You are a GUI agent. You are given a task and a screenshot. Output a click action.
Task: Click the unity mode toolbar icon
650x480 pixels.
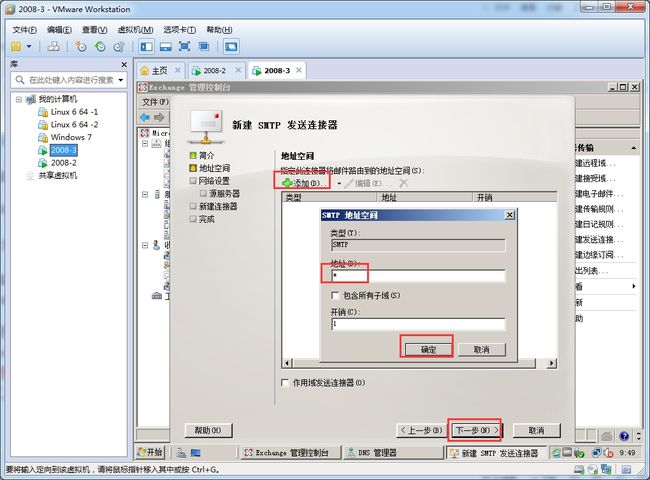click(204, 46)
